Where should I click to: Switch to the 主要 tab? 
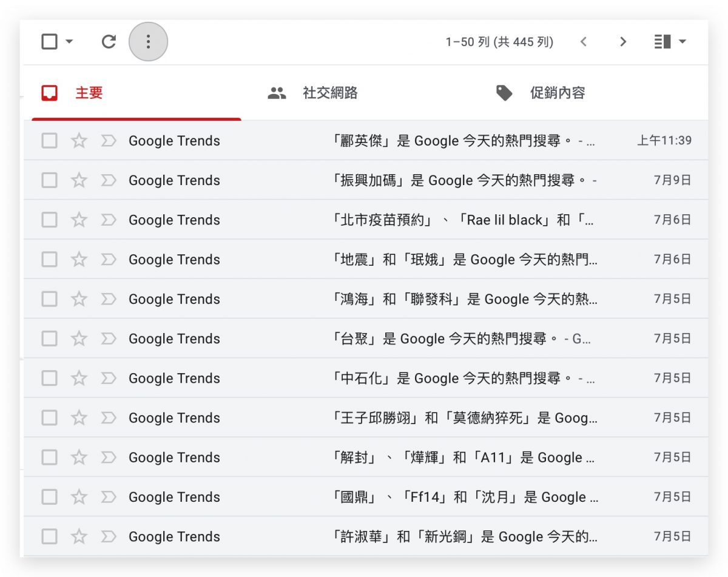pyautogui.click(x=136, y=93)
